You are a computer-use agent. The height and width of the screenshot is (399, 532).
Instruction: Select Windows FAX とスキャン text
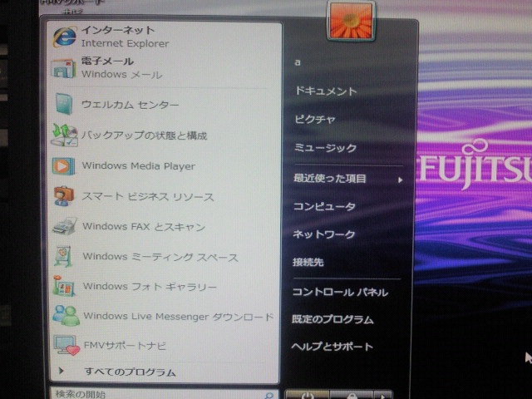click(144, 226)
